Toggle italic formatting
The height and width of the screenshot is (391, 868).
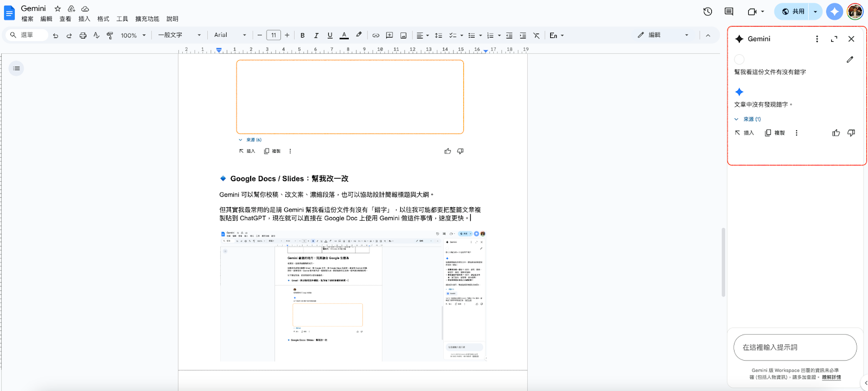click(x=316, y=35)
